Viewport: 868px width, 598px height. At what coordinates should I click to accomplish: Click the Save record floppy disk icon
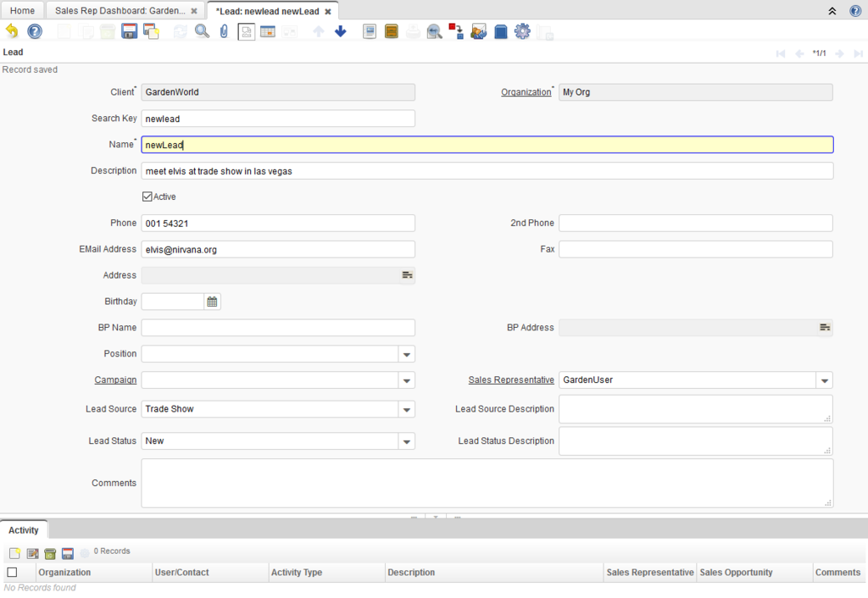click(x=130, y=31)
